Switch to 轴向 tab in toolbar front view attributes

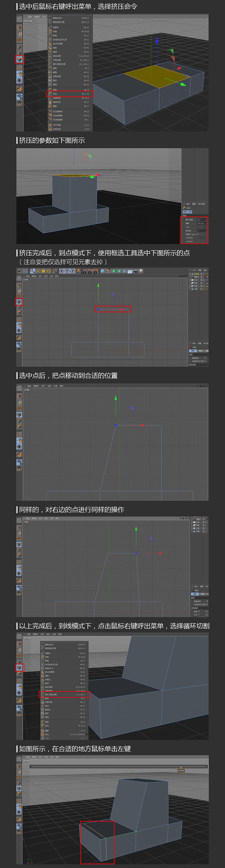click(201, 351)
